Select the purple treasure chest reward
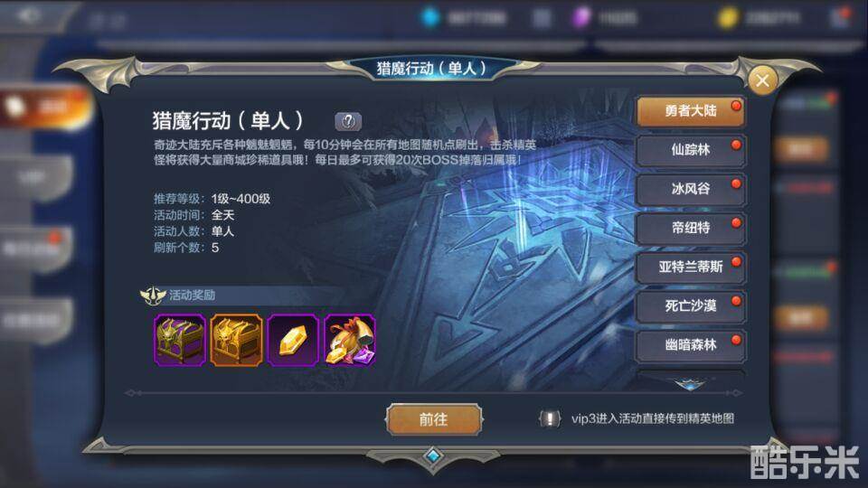This screenshot has height=488, width=868. point(179,341)
